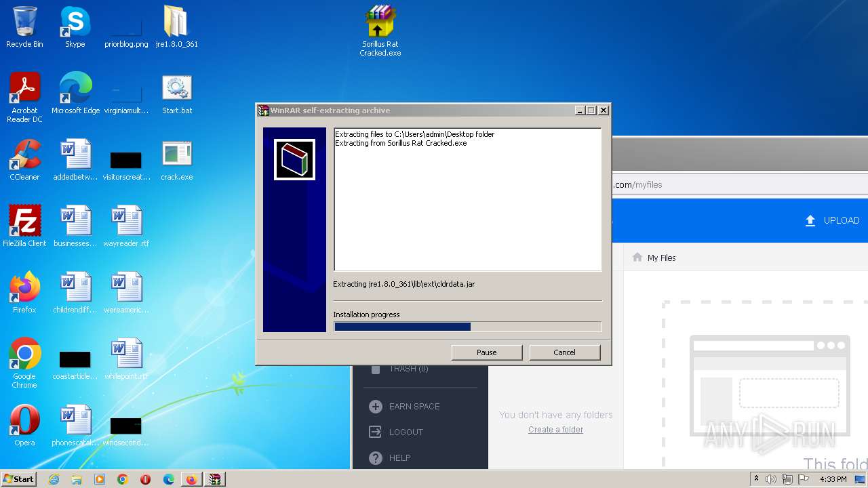Image resolution: width=868 pixels, height=488 pixels.
Task: Cancel the WinRAR self-extracting installation
Action: pos(565,352)
